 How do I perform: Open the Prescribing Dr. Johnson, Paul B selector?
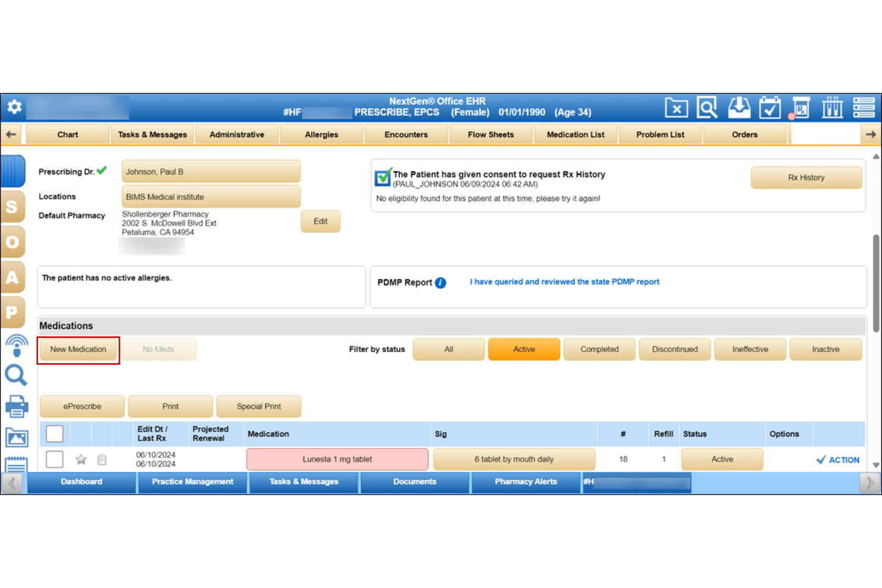click(x=211, y=172)
